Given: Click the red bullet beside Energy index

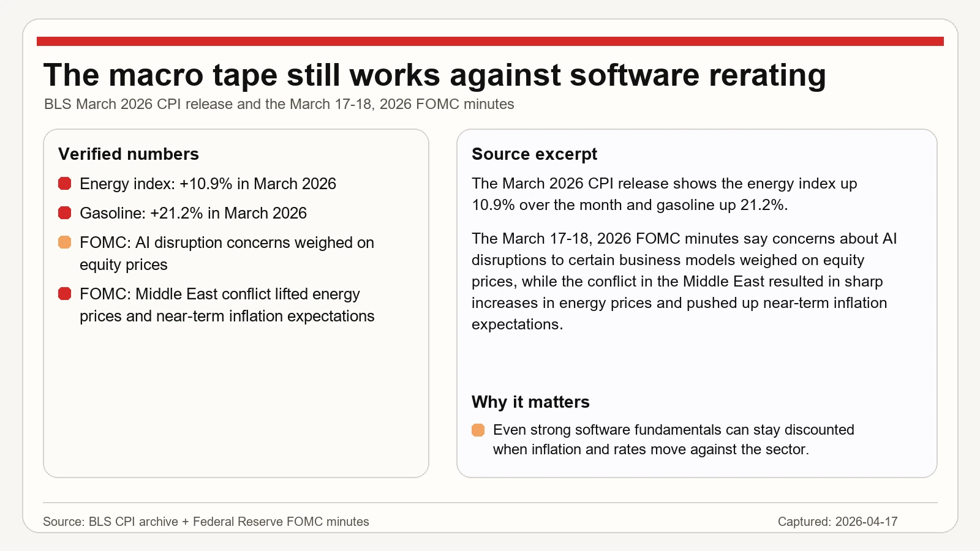Looking at the screenshot, I should [64, 184].
